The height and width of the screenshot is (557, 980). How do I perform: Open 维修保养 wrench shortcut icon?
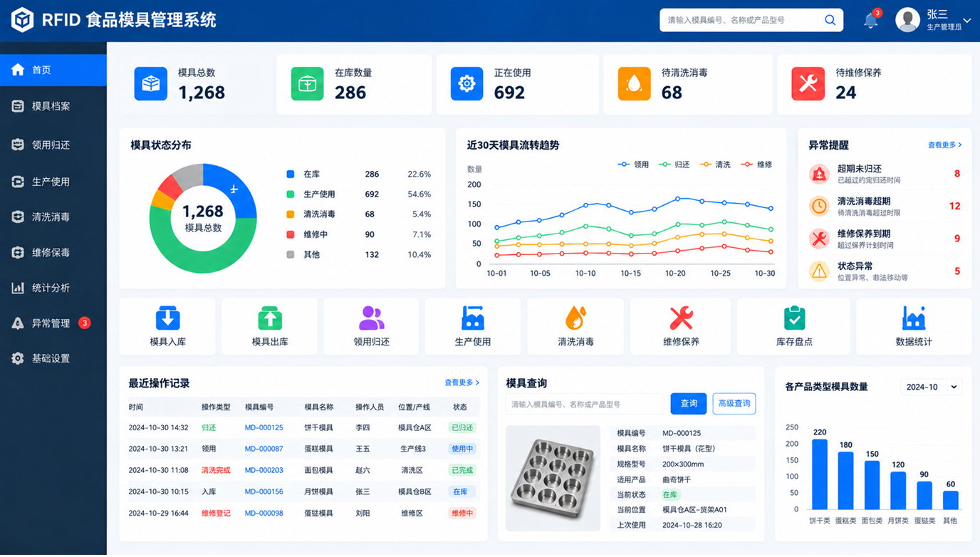(x=681, y=318)
